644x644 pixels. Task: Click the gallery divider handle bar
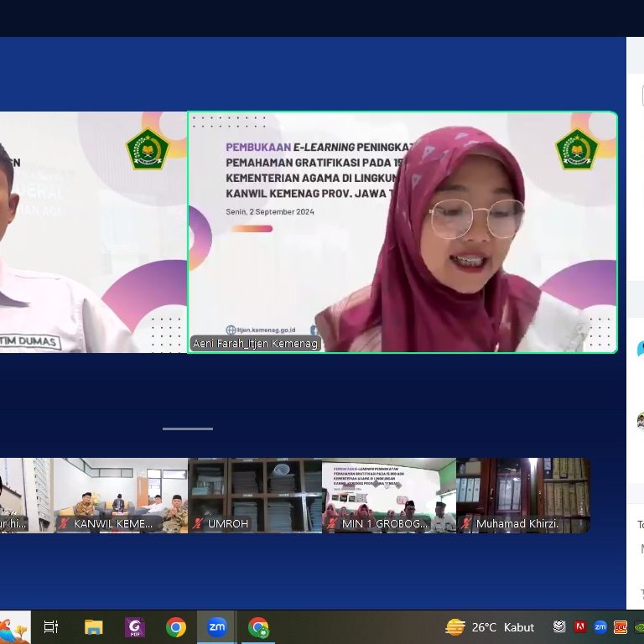tap(188, 428)
